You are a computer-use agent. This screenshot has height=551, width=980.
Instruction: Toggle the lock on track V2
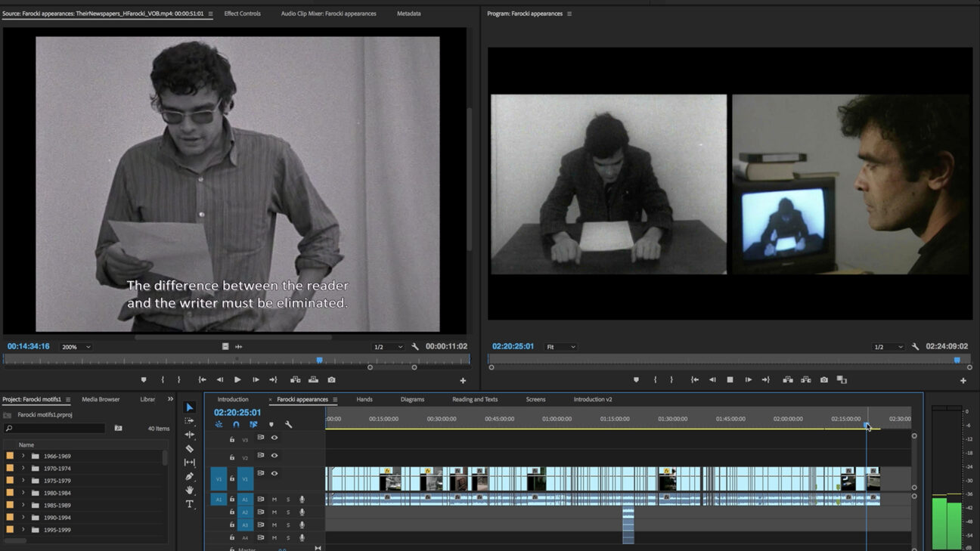(x=232, y=457)
